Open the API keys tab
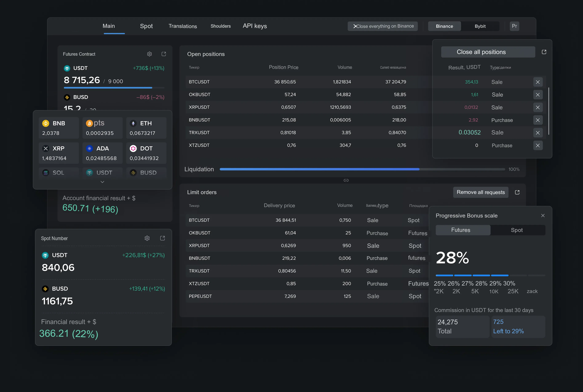 255,26
